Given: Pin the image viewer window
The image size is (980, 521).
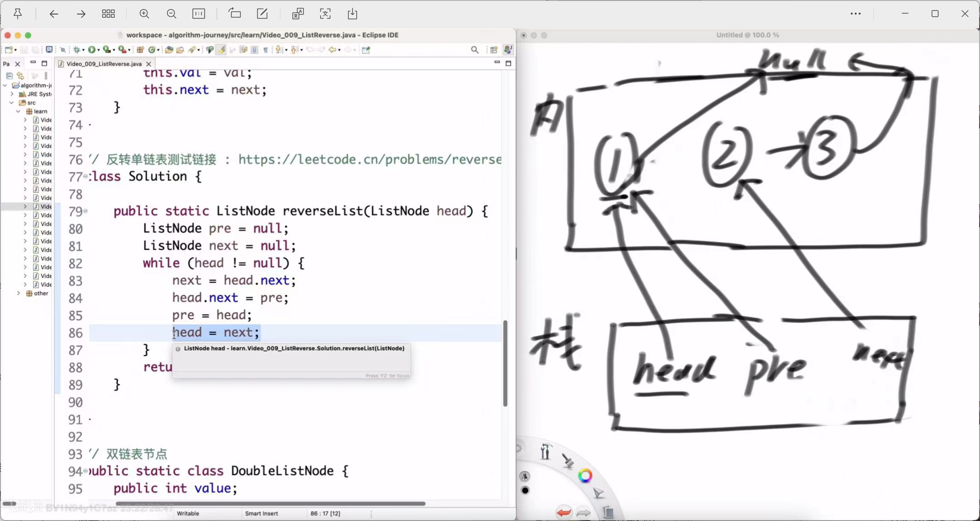Looking at the screenshot, I should 18,14.
